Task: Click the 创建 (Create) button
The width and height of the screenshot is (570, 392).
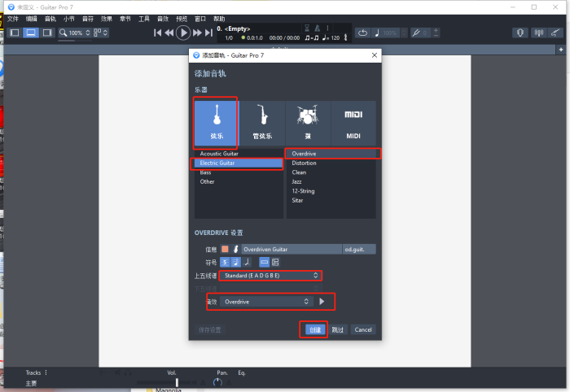Action: (316, 329)
